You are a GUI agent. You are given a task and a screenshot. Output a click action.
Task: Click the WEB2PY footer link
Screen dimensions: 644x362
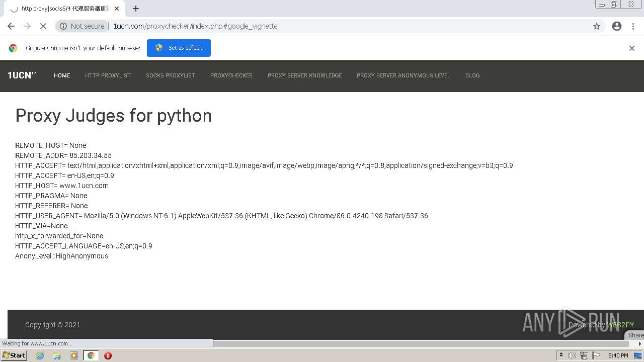[620, 325]
